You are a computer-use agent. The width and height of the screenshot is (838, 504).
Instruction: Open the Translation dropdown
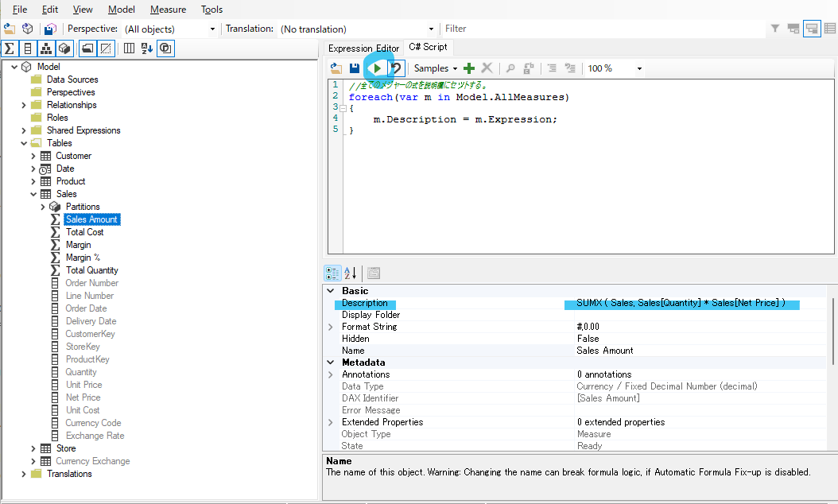point(431,29)
